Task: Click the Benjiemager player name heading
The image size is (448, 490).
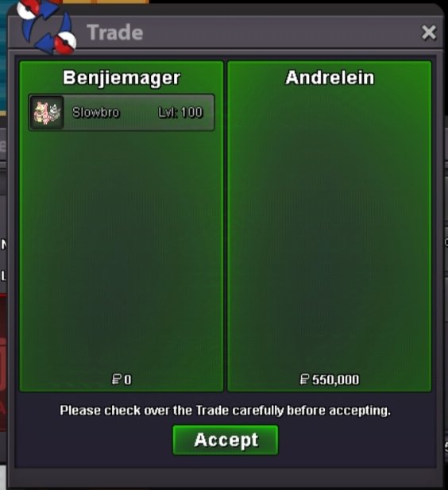Action: 122,78
